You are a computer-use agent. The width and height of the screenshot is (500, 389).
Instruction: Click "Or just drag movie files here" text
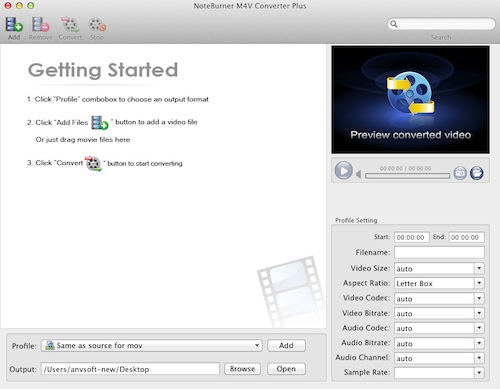point(83,140)
